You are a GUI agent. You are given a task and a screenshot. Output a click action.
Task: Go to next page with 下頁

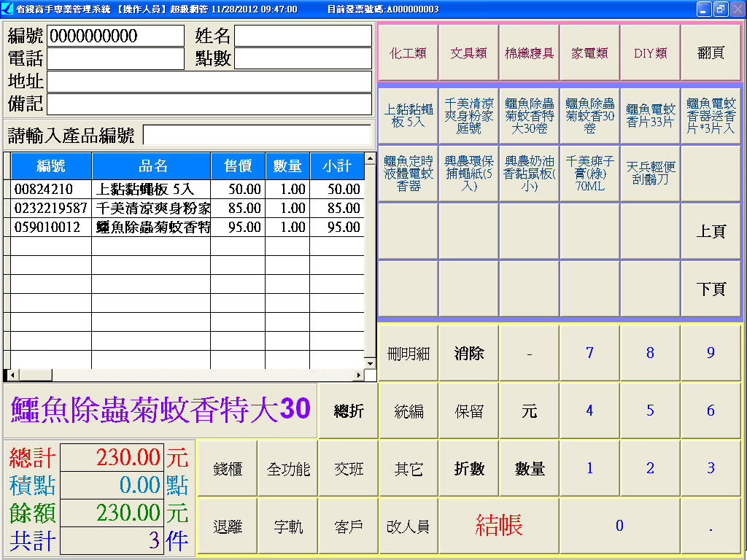pyautogui.click(x=711, y=289)
